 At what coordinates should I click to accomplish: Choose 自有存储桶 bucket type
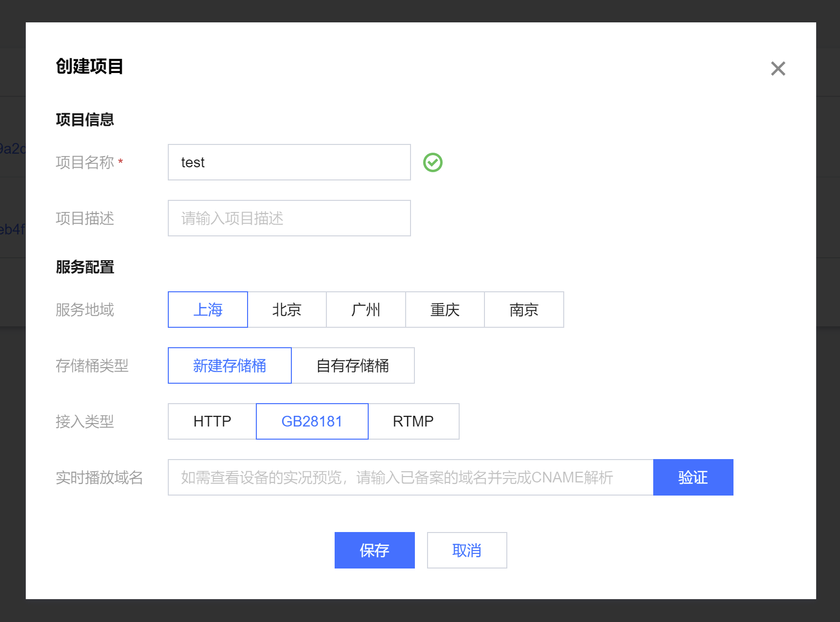point(353,366)
